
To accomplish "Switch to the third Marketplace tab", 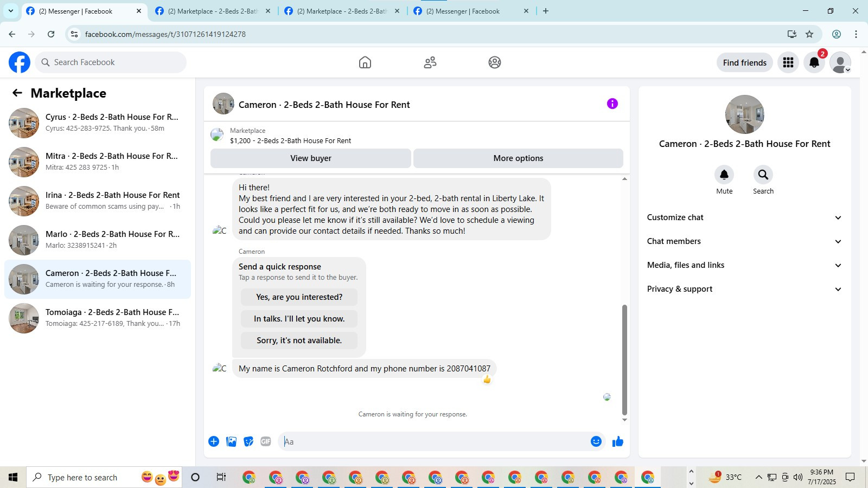I will 342,11.
